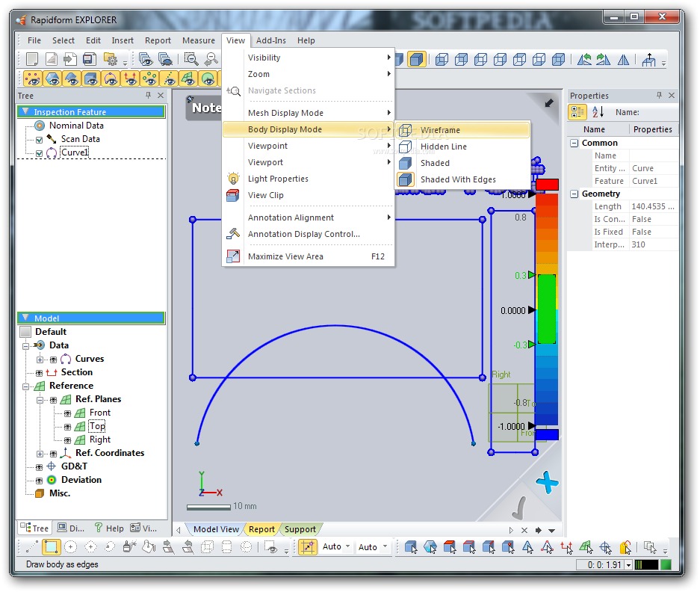Expand Ref. Coordinates tree node
The width and height of the screenshot is (700, 592).
(x=40, y=454)
